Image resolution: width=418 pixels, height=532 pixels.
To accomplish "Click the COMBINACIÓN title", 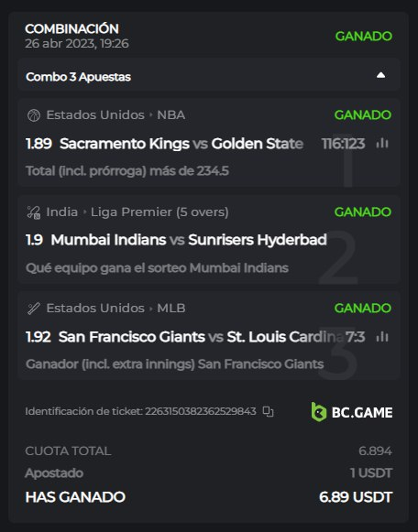I will [71, 28].
